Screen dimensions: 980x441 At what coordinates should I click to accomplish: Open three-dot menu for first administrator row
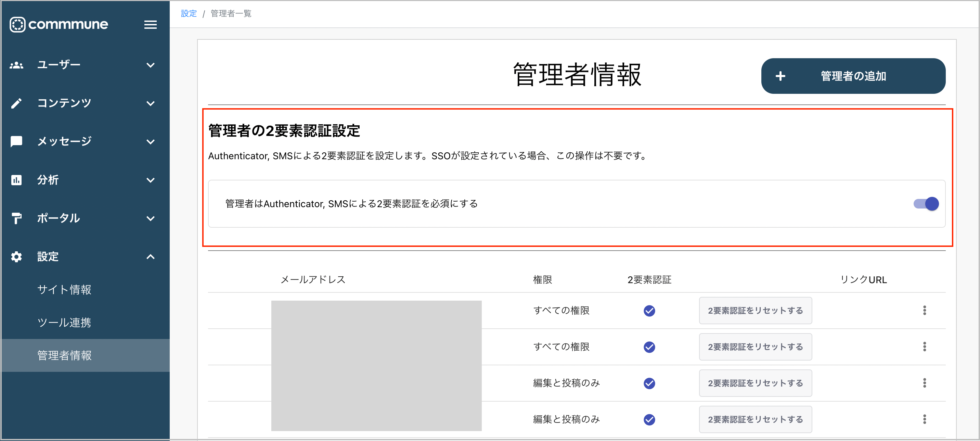point(924,310)
